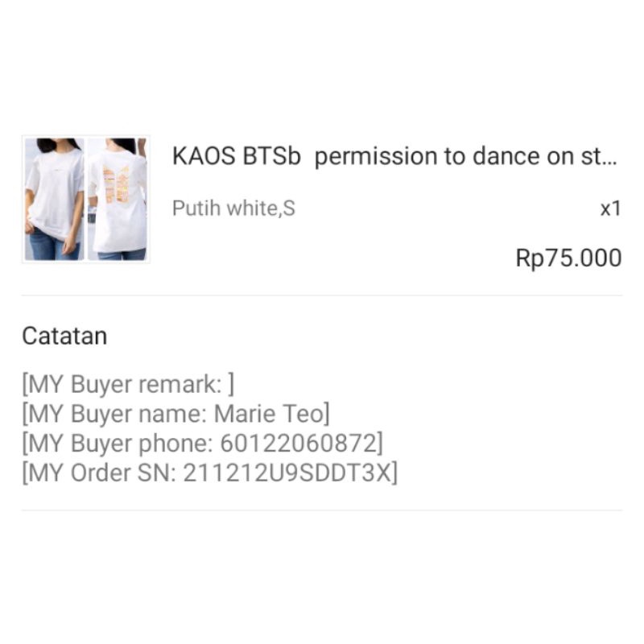644x644 pixels.
Task: Open the truncated KAOS BTSb product title
Action: [394, 157]
